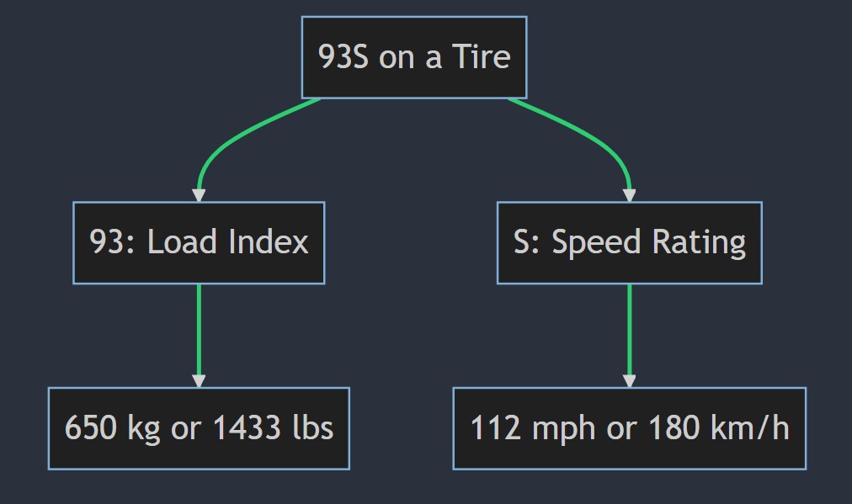
Task: Select the '93S on a Tire' root node
Action: [x=414, y=57]
